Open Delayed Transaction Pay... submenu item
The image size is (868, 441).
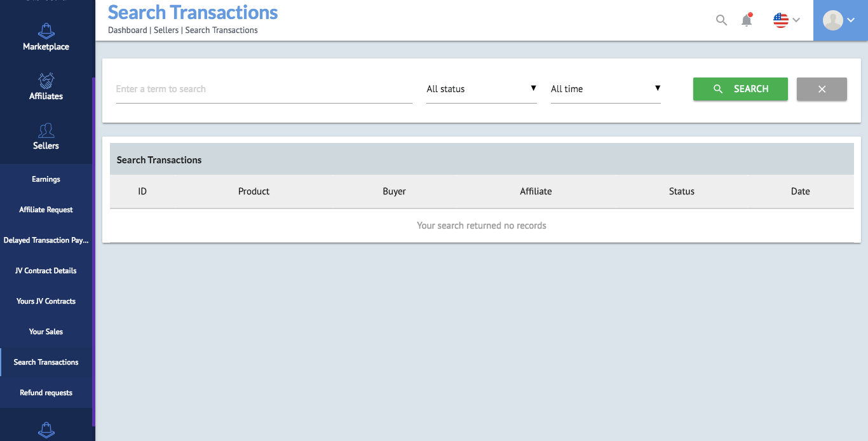point(46,240)
